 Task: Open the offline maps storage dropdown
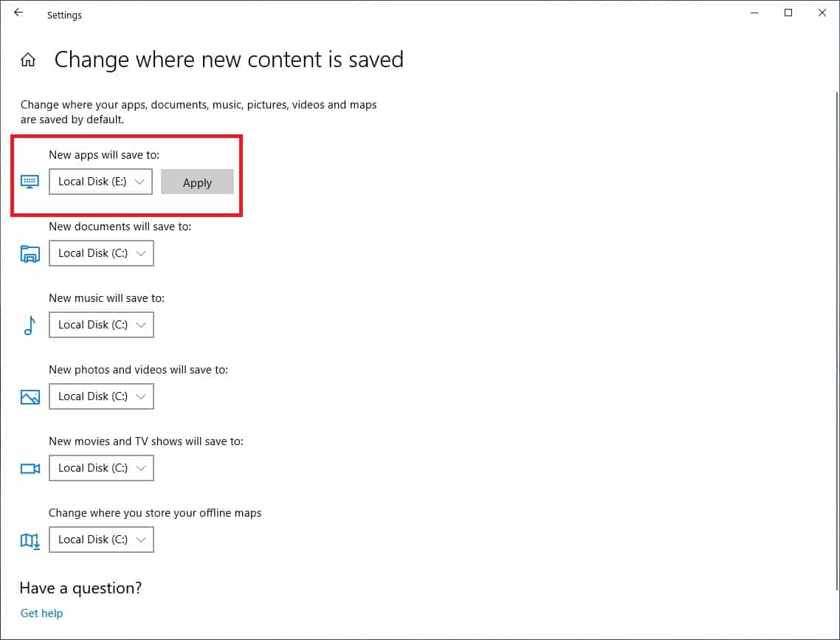101,540
